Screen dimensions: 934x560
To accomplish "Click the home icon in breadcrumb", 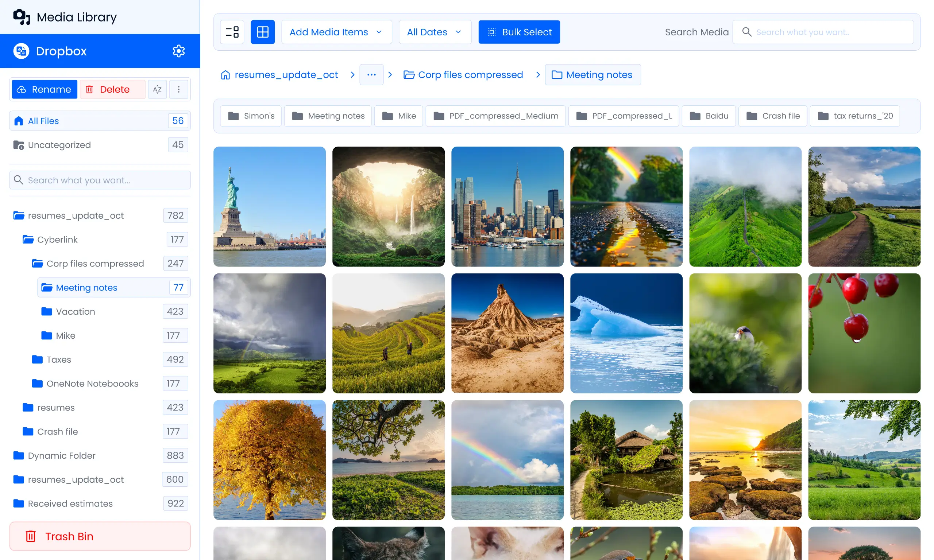I will click(225, 75).
